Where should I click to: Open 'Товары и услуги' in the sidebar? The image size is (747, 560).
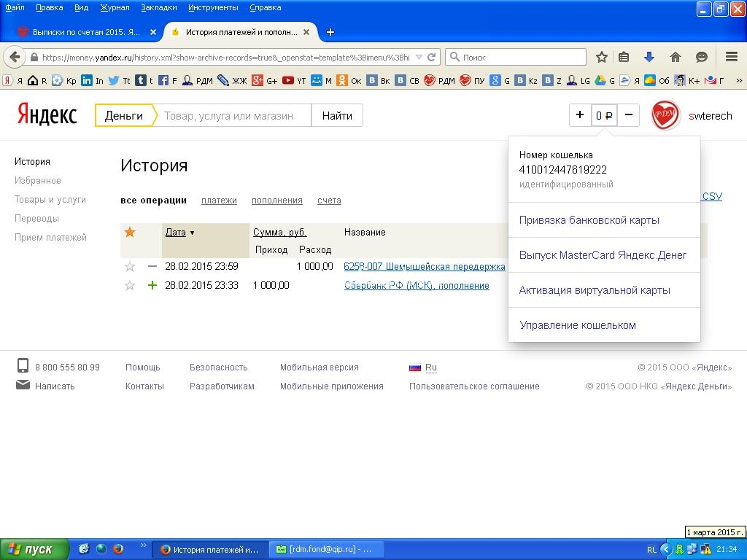coord(50,200)
